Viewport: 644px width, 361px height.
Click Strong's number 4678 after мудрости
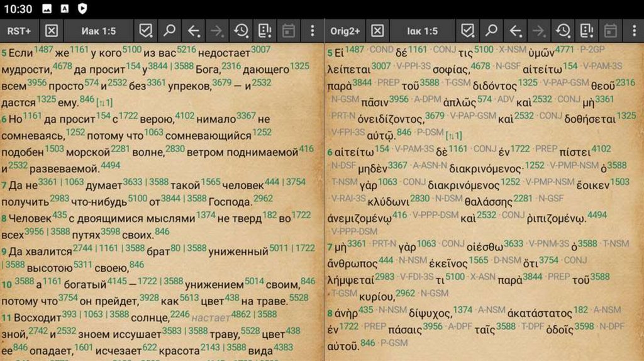(x=62, y=65)
